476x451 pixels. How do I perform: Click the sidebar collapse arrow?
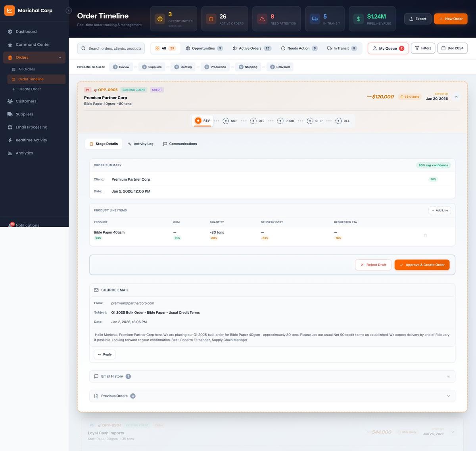coord(68,10)
